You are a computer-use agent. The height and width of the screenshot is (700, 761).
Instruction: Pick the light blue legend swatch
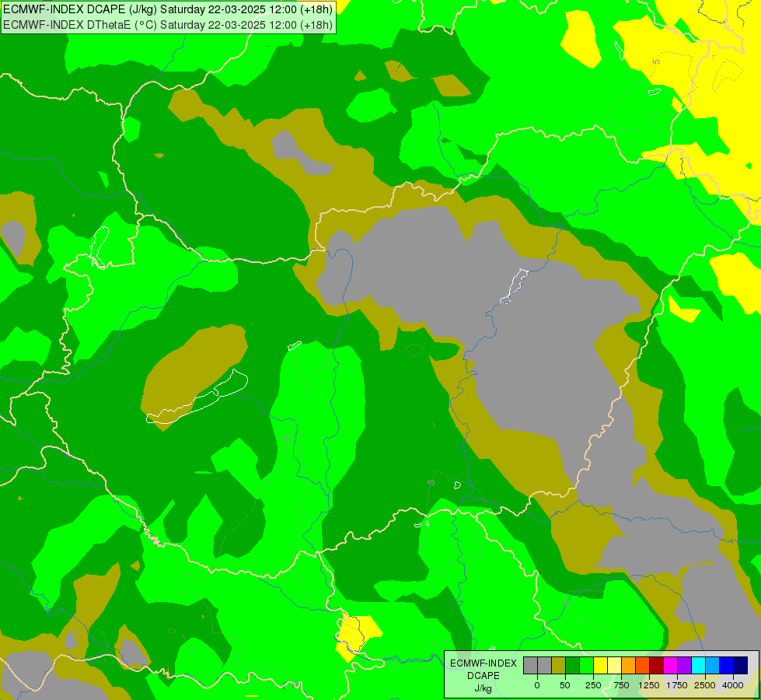coord(713,665)
